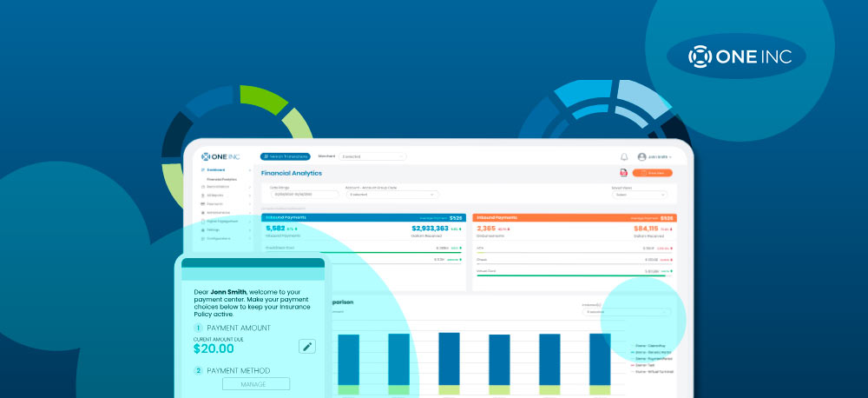Click the $2,933,383 dollars received value

click(x=431, y=229)
